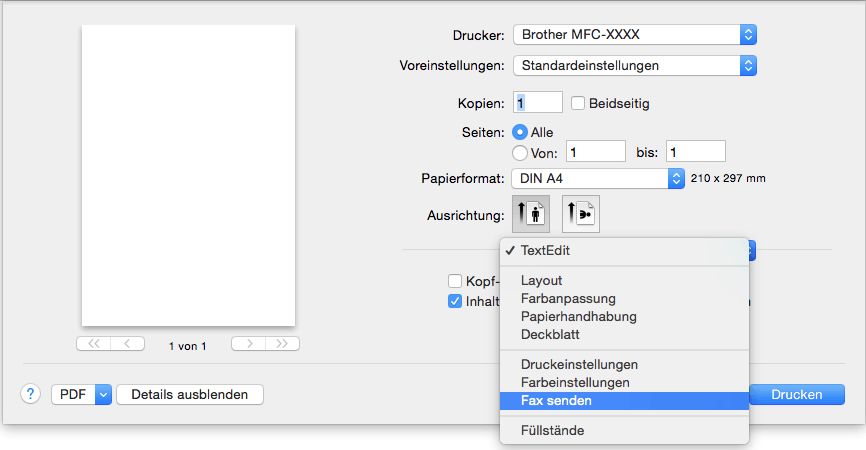
Task: Open the Papierformat DIN A4 dropdown
Action: tap(598, 178)
